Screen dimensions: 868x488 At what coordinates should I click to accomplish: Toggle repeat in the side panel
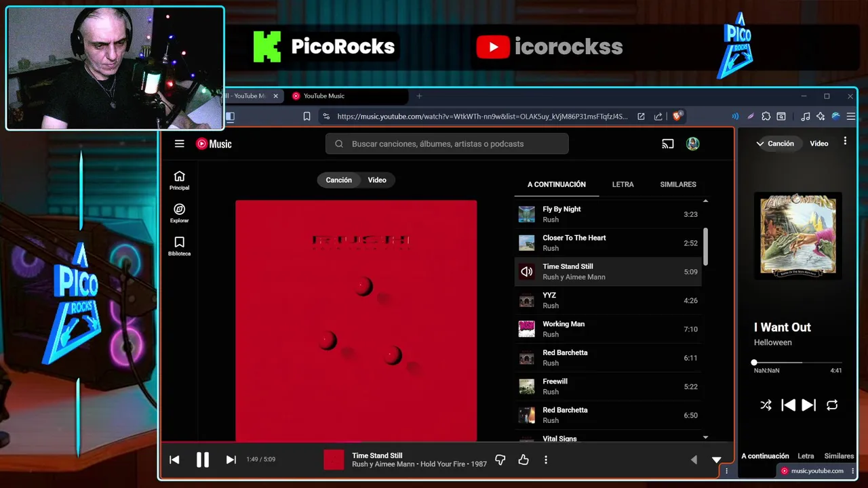coord(832,405)
